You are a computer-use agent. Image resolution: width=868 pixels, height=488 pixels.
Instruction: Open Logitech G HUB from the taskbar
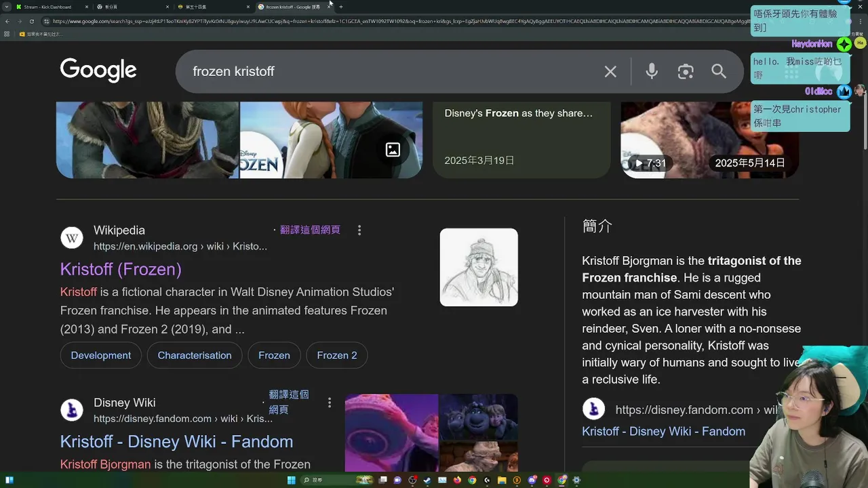487,480
